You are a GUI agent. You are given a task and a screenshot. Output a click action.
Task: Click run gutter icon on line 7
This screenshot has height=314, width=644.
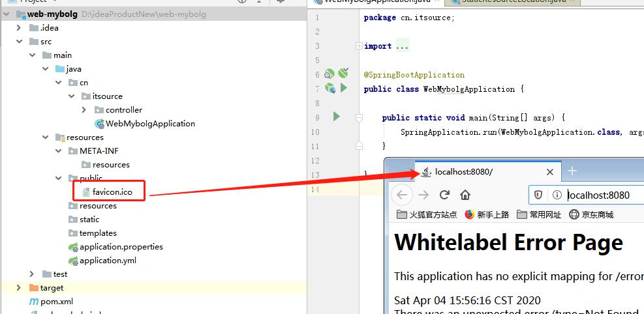pos(344,88)
